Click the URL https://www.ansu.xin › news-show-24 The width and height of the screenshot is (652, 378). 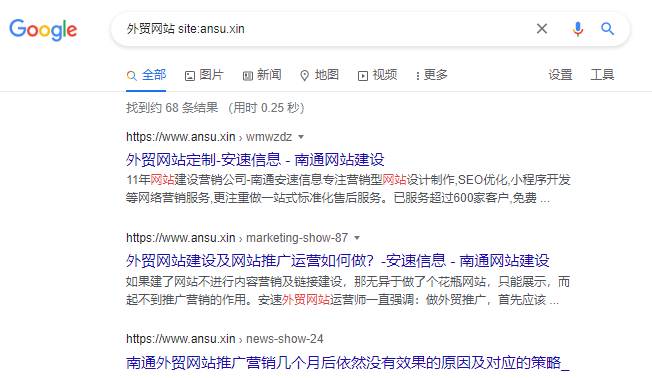pyautogui.click(x=225, y=339)
